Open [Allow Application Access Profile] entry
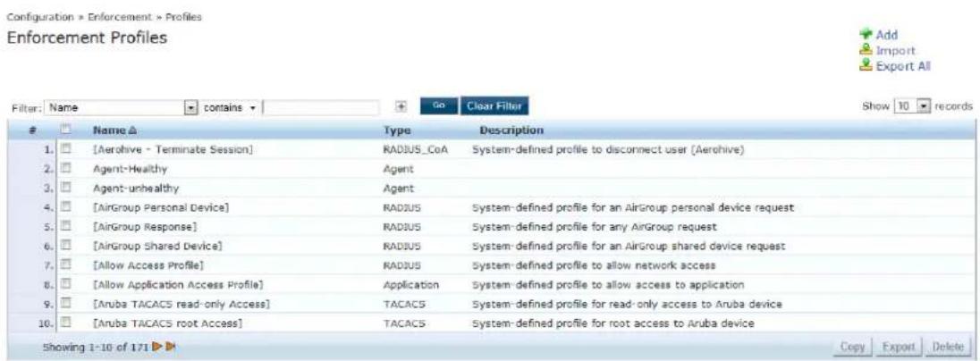 click(x=178, y=285)
